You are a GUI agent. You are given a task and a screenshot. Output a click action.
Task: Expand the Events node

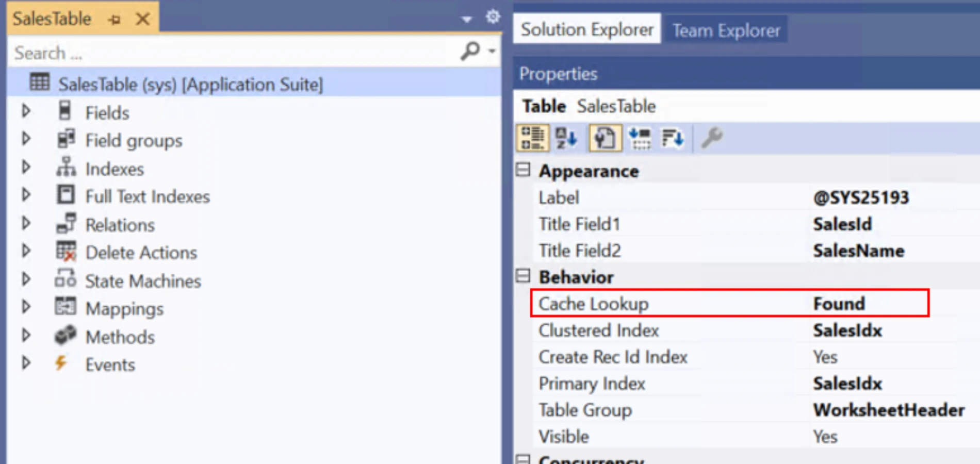tap(26, 363)
